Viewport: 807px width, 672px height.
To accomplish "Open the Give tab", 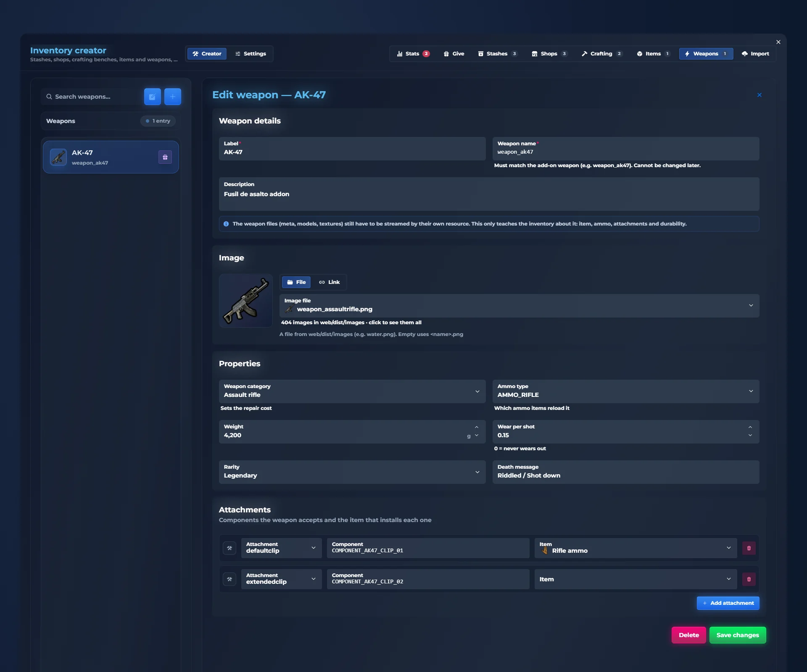I will (454, 54).
